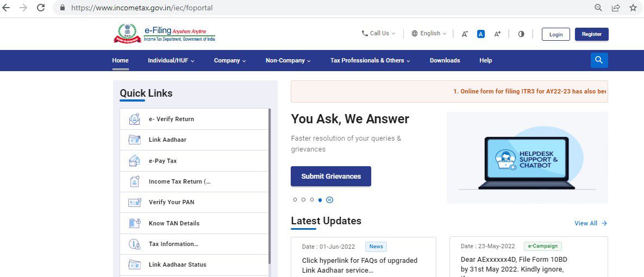The height and width of the screenshot is (277, 644).
Task: Expand Tax Professionals & Others menu
Action: 370,60
